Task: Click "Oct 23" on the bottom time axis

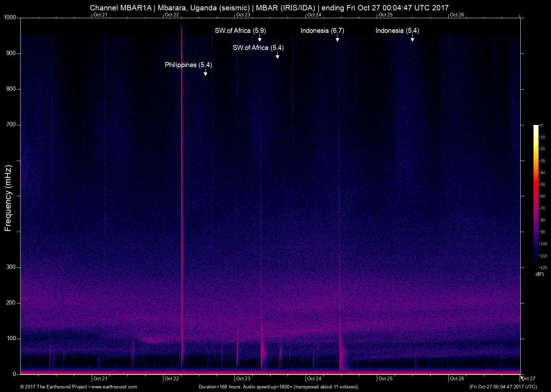Action: coord(243,379)
